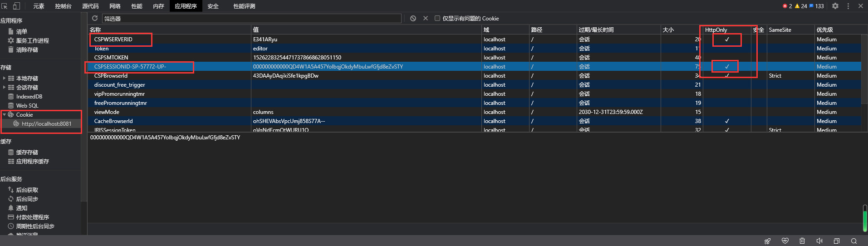Delete selected cookie with X icon
Image resolution: width=868 pixels, height=246 pixels.
tap(426, 18)
